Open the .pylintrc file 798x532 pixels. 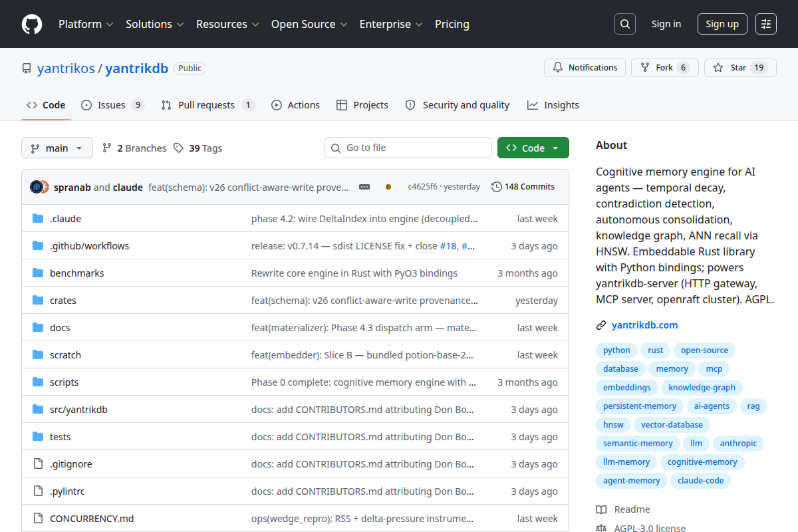coord(67,491)
